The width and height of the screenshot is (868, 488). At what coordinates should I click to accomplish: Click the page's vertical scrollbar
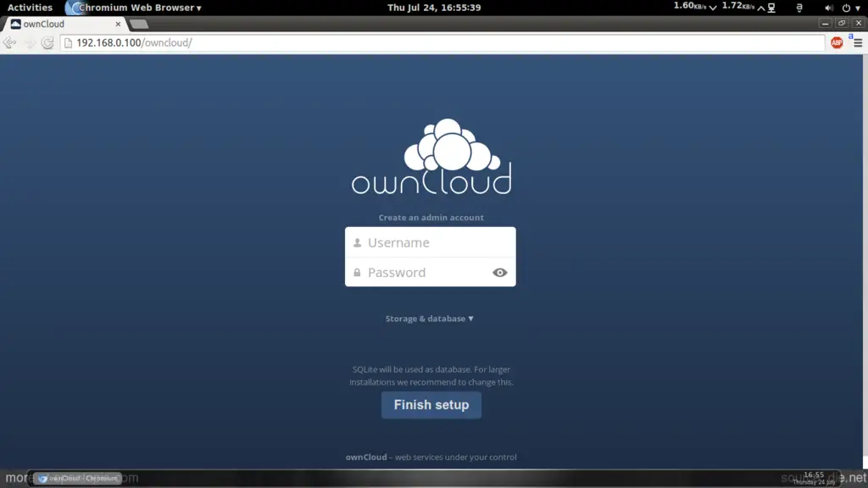[x=865, y=261]
